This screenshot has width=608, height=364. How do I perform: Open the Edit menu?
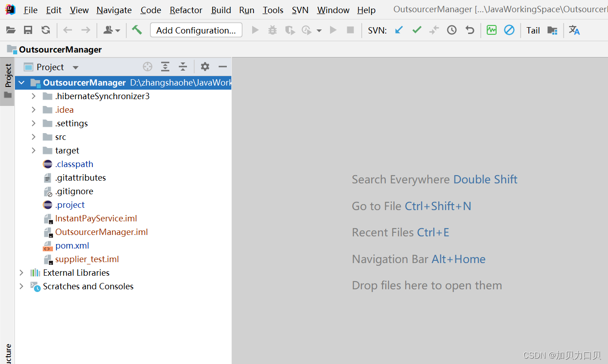[54, 10]
